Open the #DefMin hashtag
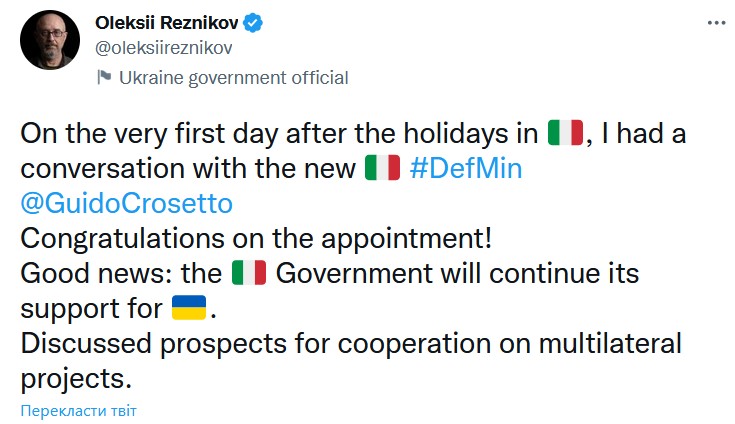735x424 pixels. coord(466,168)
